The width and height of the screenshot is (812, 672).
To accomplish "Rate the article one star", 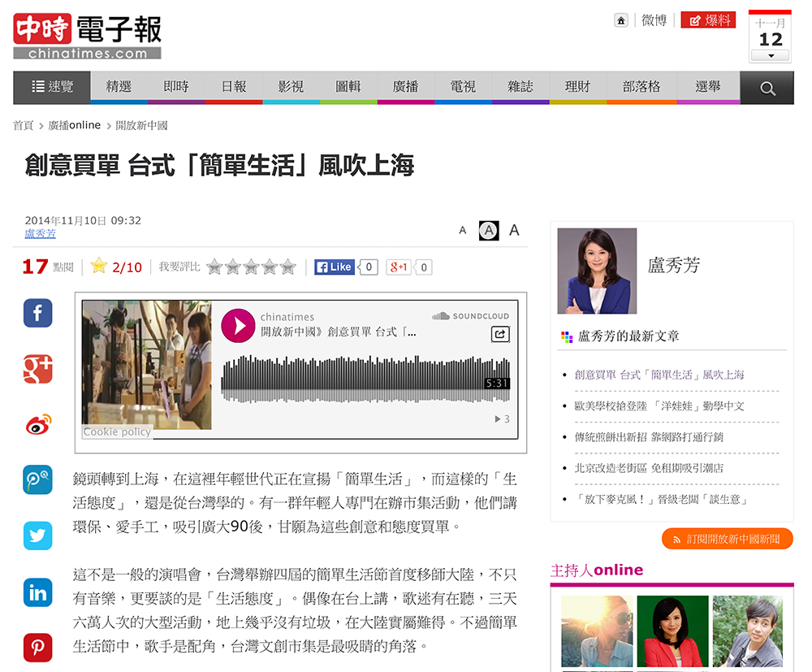I will (x=214, y=267).
